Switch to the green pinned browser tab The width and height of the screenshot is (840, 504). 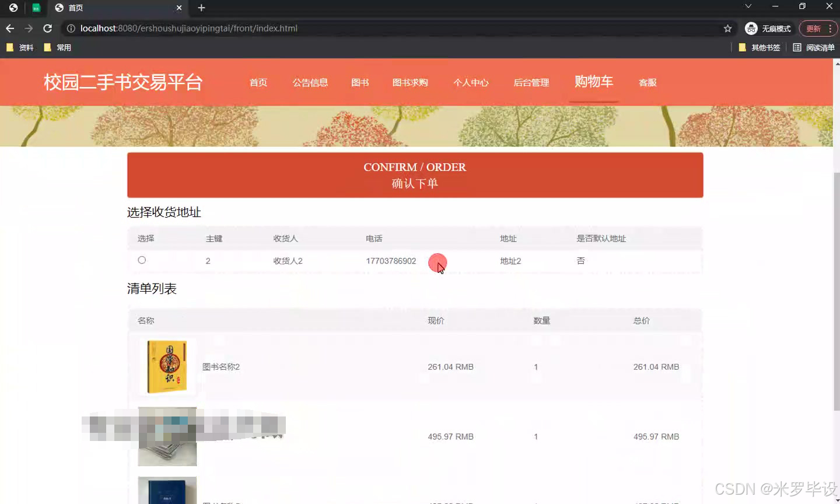point(36,8)
